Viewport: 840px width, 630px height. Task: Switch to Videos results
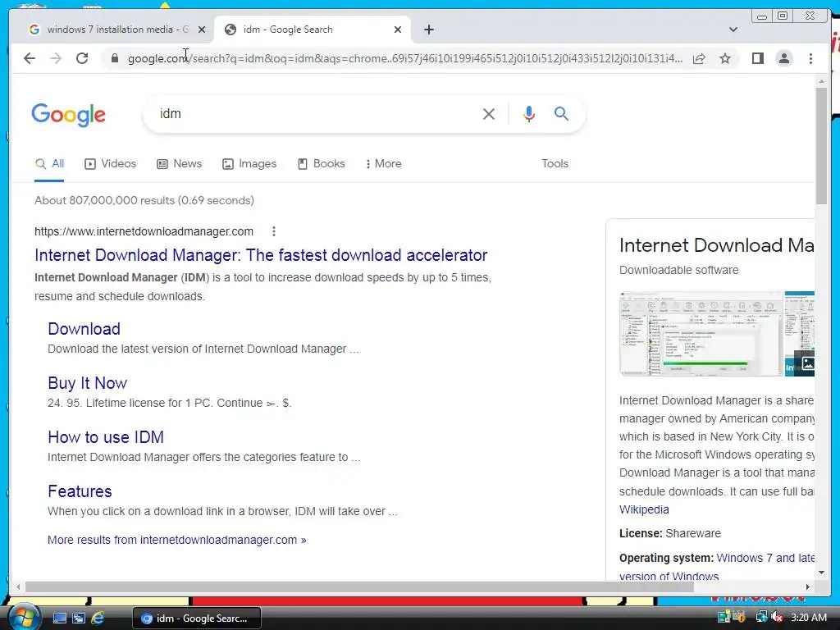(111, 164)
